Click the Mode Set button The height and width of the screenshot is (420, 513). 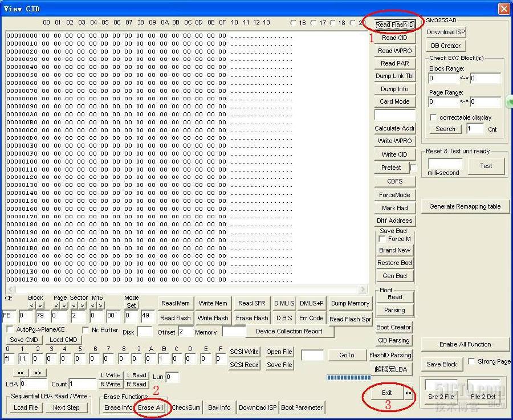coord(132,305)
